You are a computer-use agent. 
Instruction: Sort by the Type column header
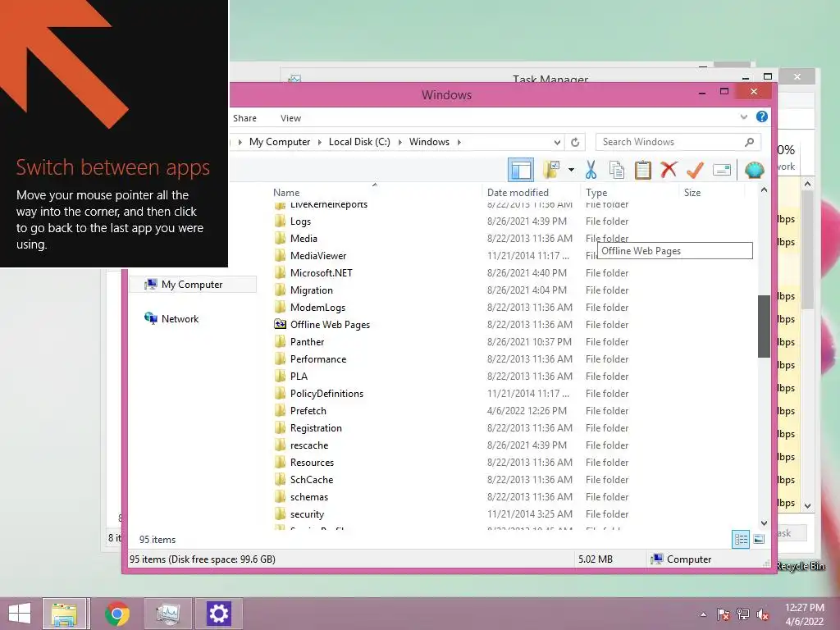[x=630, y=192]
